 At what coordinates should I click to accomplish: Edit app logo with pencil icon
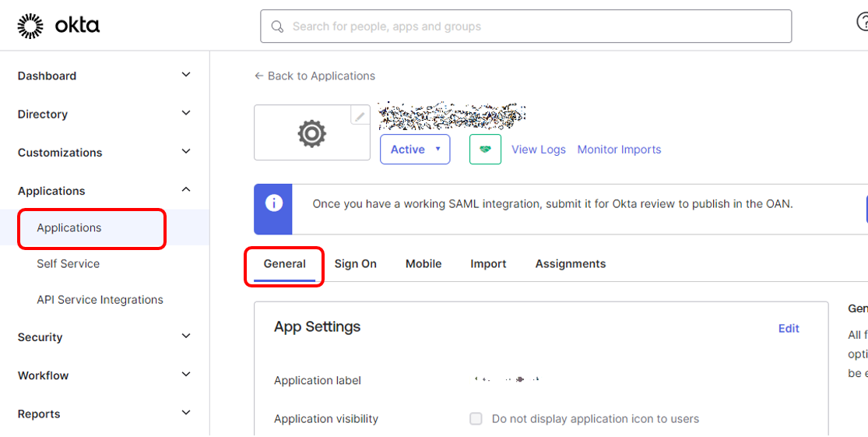pyautogui.click(x=360, y=116)
